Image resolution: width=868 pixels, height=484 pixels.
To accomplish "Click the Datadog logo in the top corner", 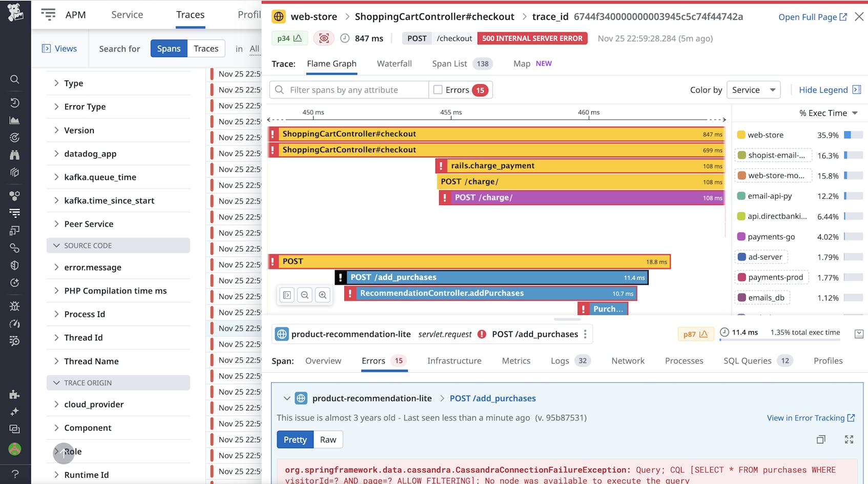I will pyautogui.click(x=15, y=11).
